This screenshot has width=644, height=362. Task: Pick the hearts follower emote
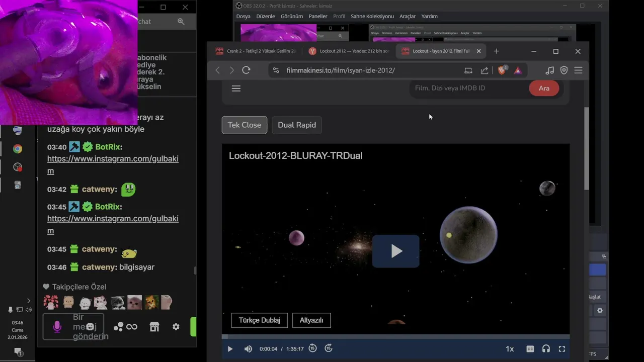click(x=51, y=302)
